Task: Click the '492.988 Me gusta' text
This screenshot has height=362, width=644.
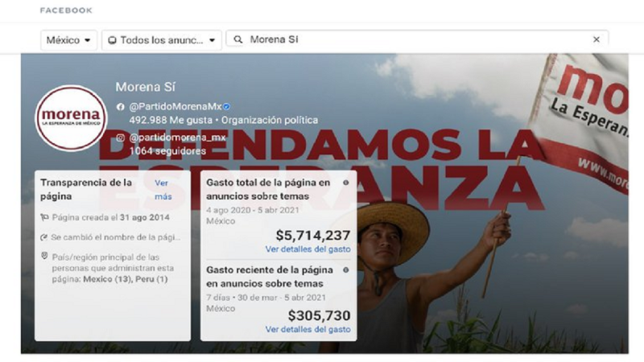Action: 170,120
